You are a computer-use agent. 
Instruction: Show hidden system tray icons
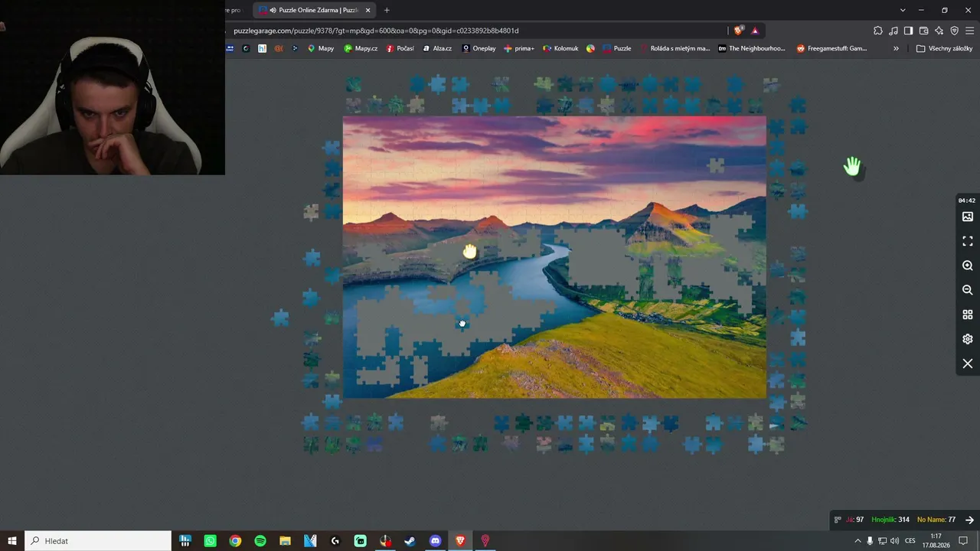click(857, 541)
